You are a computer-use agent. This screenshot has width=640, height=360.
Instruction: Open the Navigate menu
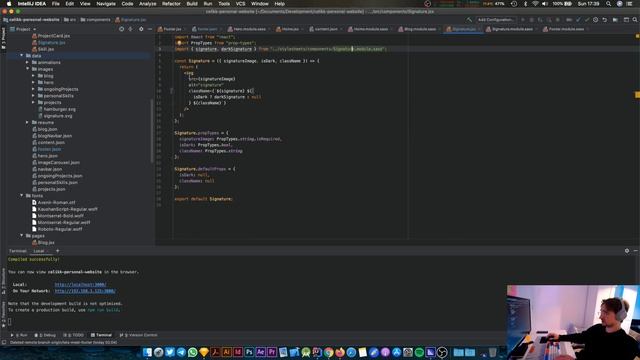[x=106, y=4]
